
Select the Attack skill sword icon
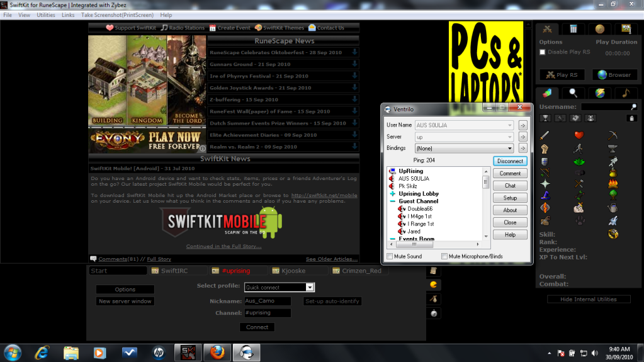tap(545, 135)
